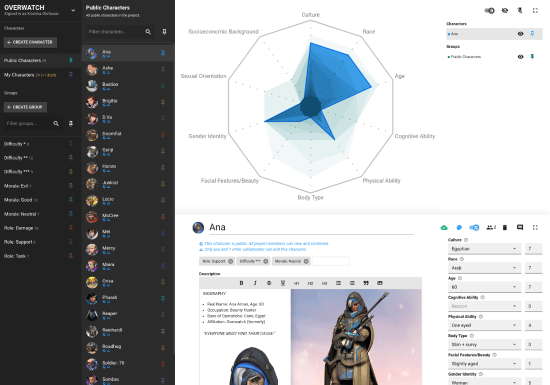Image resolution: width=550 pixels, height=385 pixels.
Task: Toggle visibility eye for Public Characters group
Action: tap(521, 56)
